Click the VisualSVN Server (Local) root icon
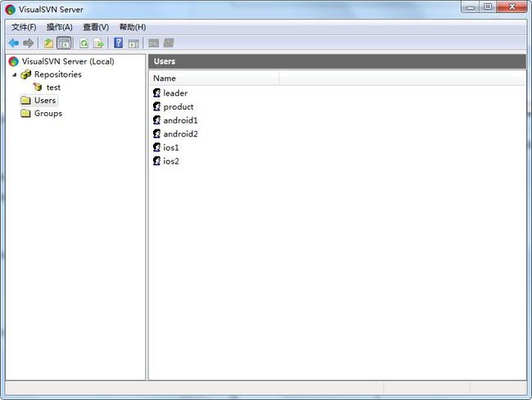532x400 pixels. [x=14, y=61]
